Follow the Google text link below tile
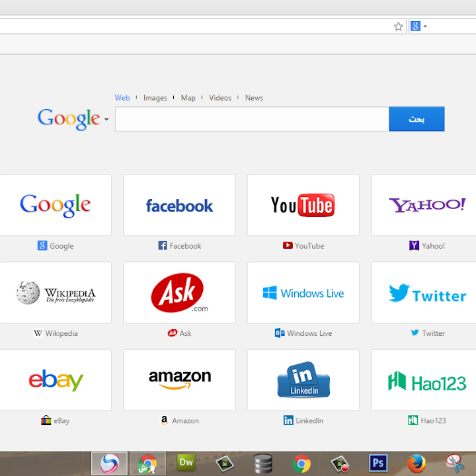Image resolution: width=476 pixels, height=476 pixels. (61, 246)
